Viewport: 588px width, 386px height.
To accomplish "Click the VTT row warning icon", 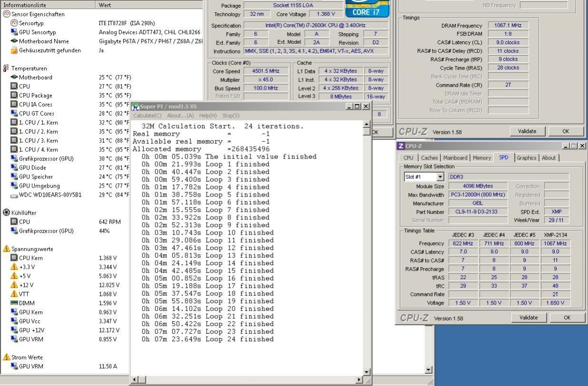I will click(14, 294).
